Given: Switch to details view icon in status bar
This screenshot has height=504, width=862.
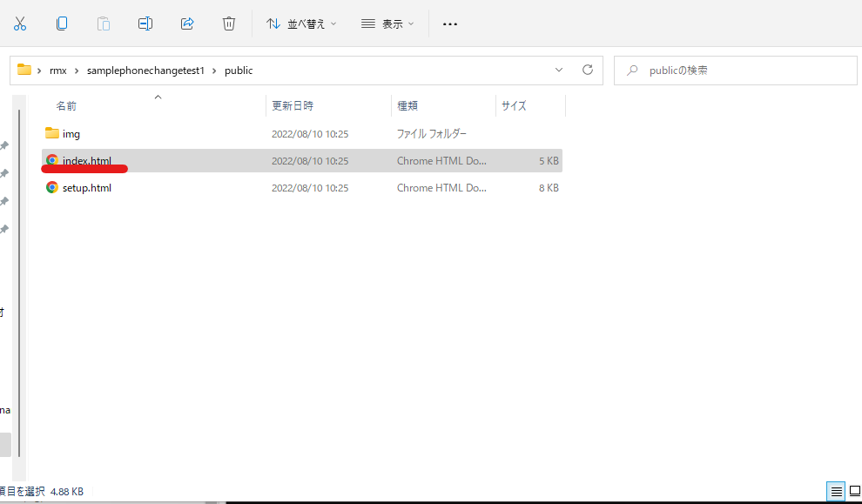Looking at the screenshot, I should click(x=836, y=491).
